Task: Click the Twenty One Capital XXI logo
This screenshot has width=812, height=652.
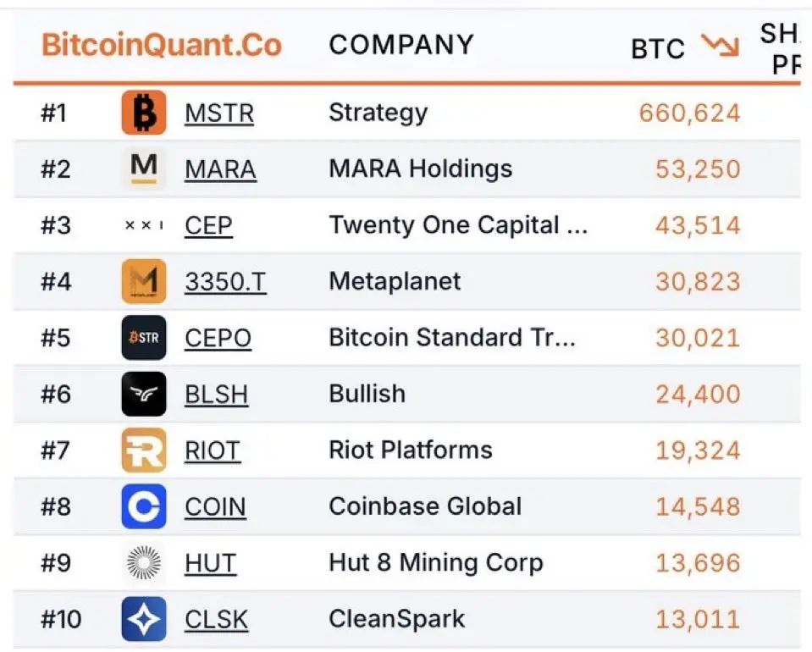Action: [x=145, y=225]
